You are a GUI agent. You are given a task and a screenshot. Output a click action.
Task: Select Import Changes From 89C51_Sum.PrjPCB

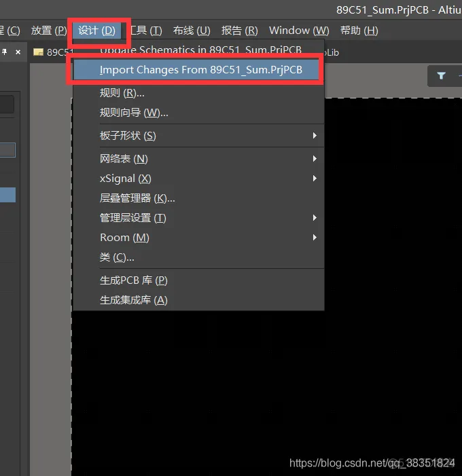point(197,69)
